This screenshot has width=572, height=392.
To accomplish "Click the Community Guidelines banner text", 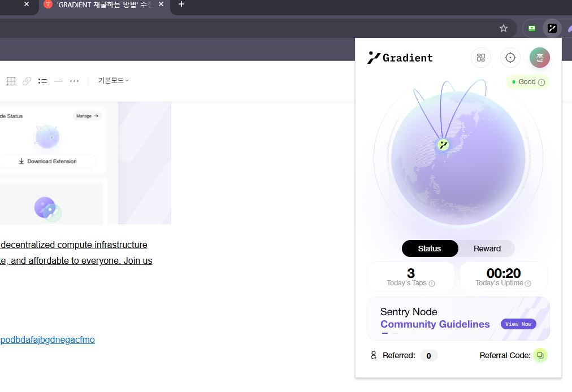I will [x=435, y=324].
